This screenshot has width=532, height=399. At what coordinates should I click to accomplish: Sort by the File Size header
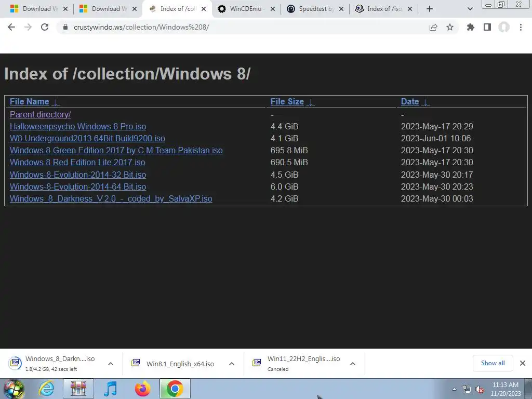287,101
